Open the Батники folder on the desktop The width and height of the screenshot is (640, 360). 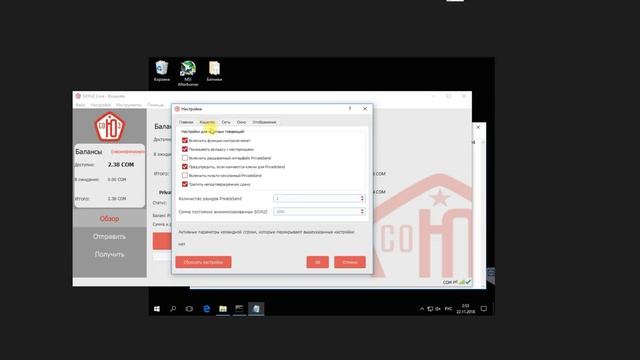click(x=214, y=71)
